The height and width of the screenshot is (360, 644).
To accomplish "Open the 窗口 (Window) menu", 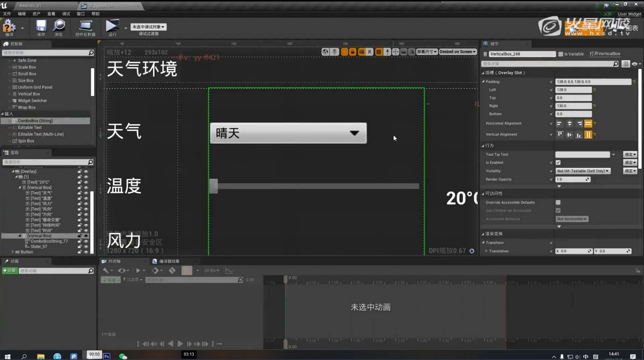I will click(80, 14).
